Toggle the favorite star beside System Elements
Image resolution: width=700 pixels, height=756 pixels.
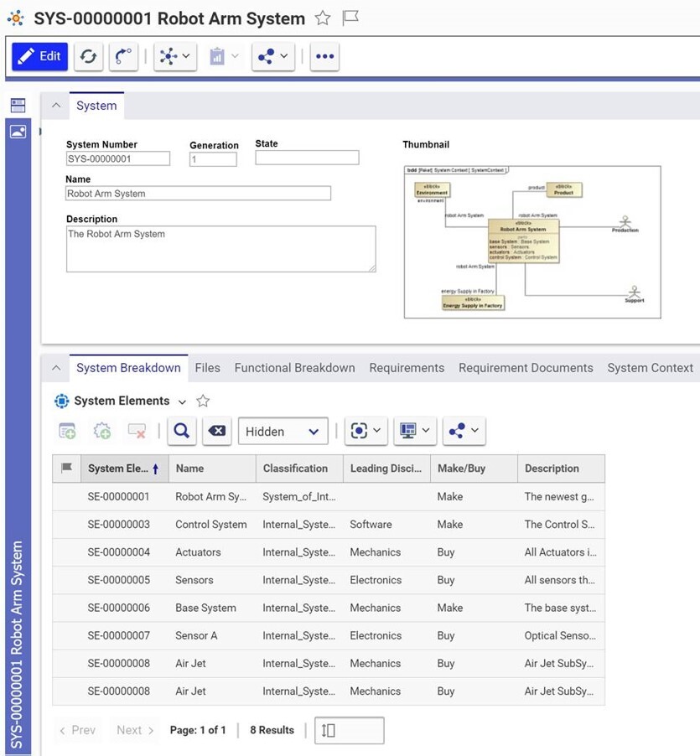coord(203,401)
